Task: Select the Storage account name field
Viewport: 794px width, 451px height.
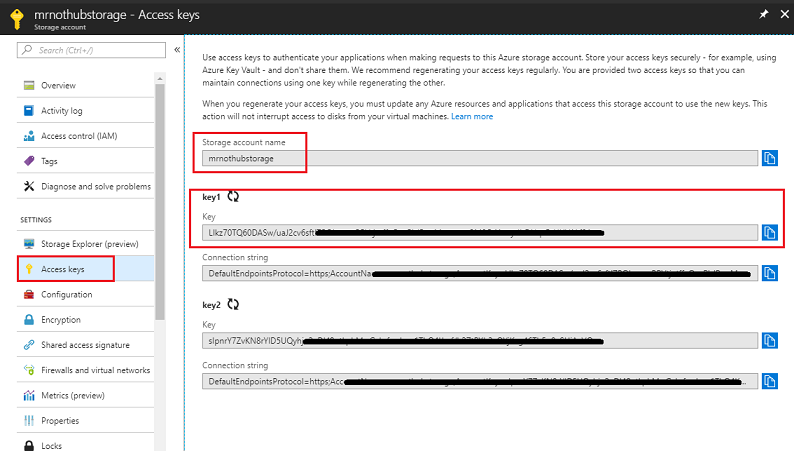Action: pos(477,158)
